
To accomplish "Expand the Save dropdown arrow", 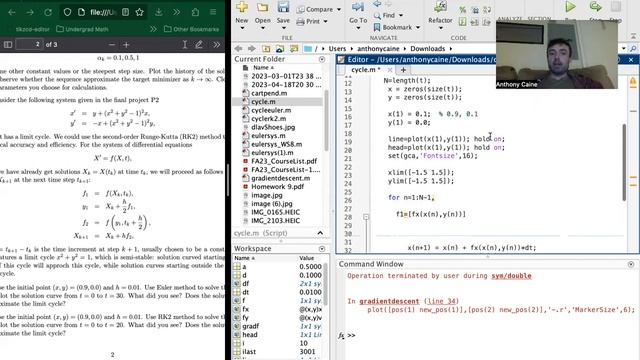I will 283,28.
